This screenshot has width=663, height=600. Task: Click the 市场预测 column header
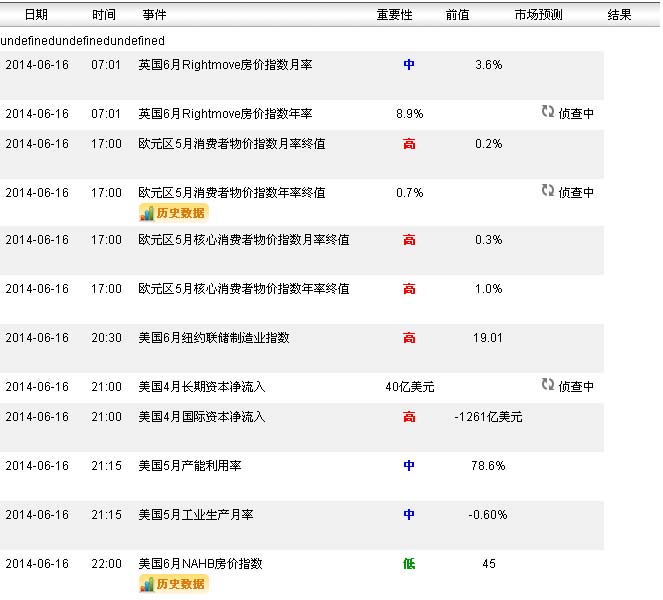[538, 15]
